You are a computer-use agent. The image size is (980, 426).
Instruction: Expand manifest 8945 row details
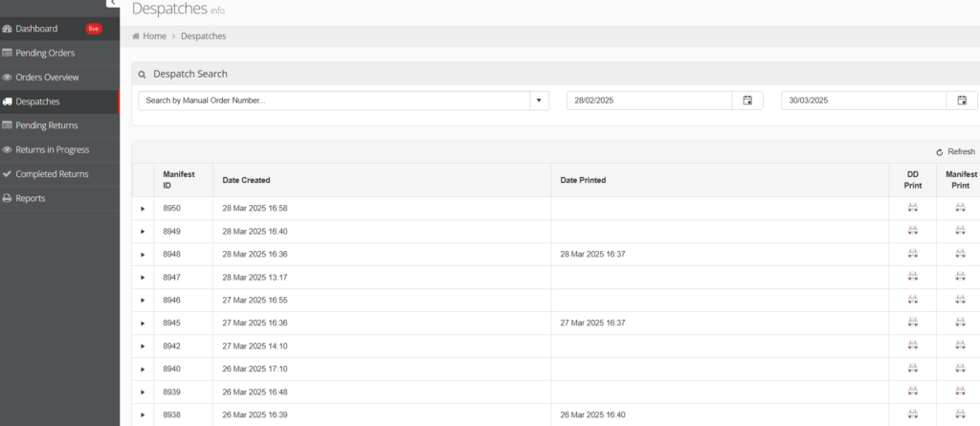143,324
